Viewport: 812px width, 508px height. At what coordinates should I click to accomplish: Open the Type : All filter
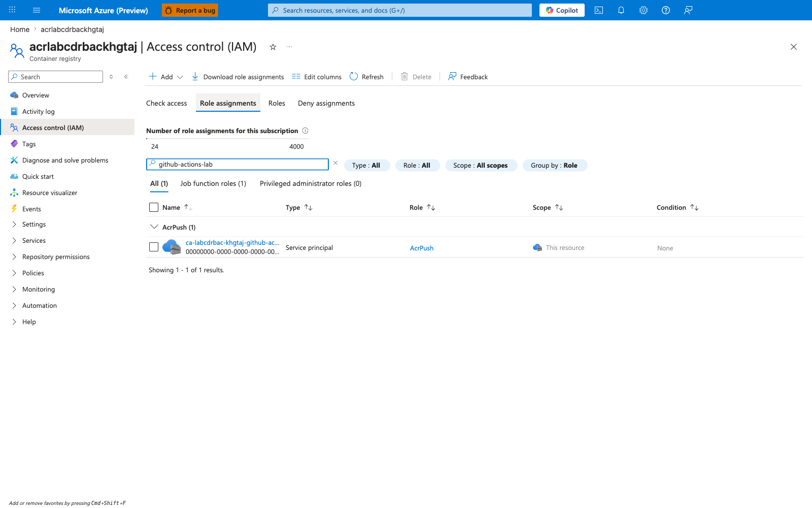(367, 165)
